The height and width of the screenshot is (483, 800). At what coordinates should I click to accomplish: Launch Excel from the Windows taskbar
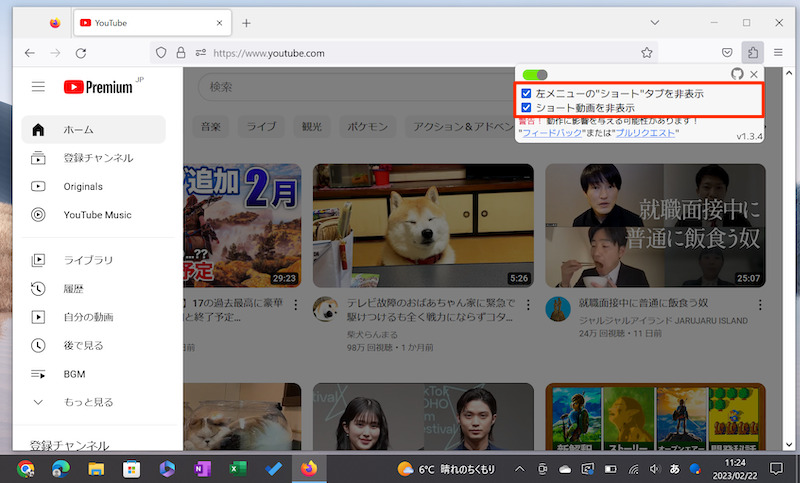[x=238, y=468]
